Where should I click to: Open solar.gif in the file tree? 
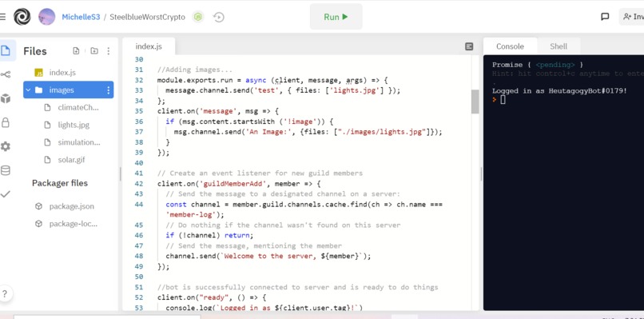(x=72, y=160)
